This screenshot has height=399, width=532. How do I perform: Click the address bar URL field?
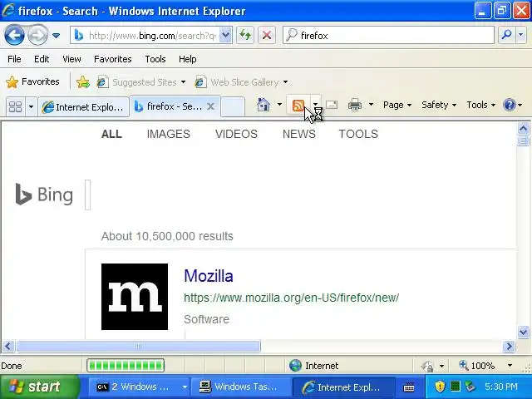click(146, 35)
